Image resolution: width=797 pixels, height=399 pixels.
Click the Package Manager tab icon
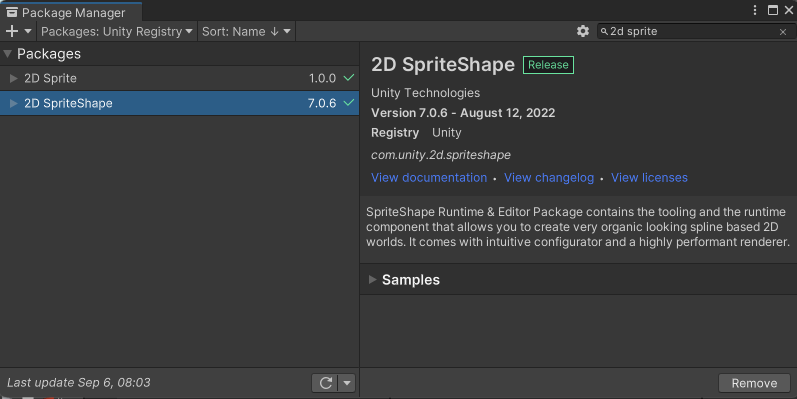tap(12, 12)
